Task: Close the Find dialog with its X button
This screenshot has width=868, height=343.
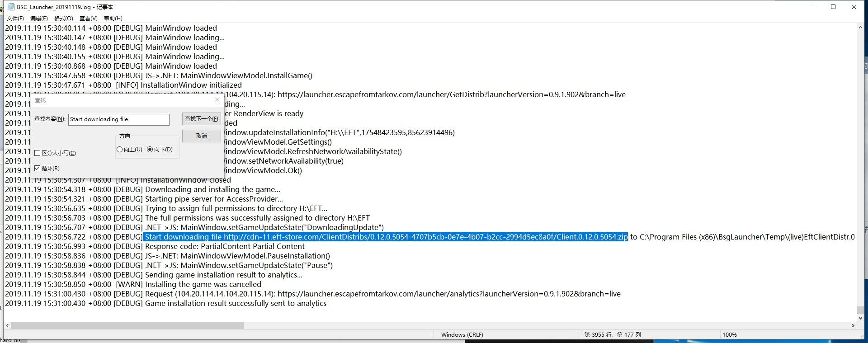Action: tap(217, 100)
